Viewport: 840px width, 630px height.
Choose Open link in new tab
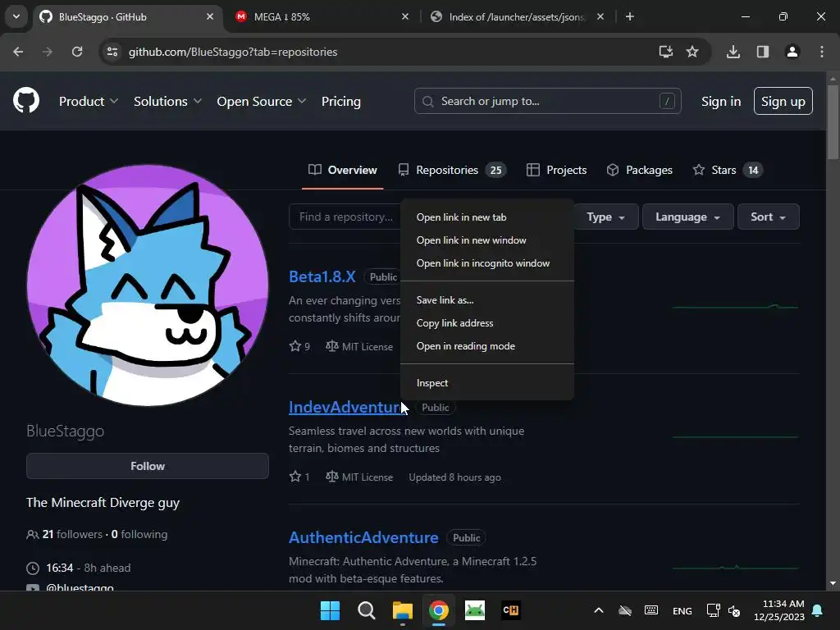click(487, 217)
